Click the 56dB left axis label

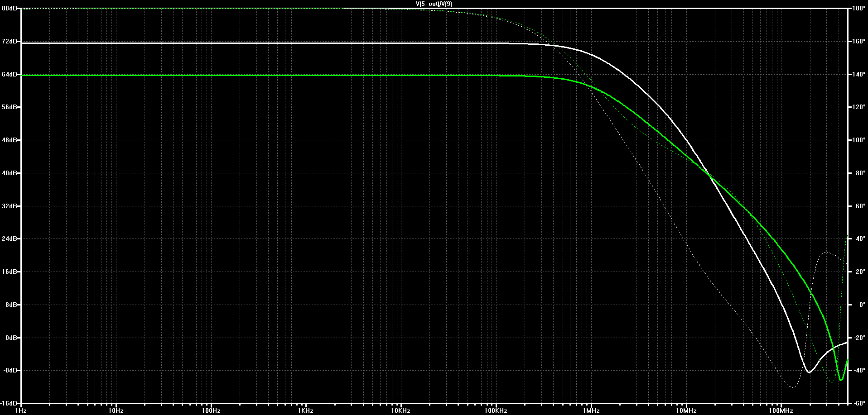pyautogui.click(x=9, y=107)
